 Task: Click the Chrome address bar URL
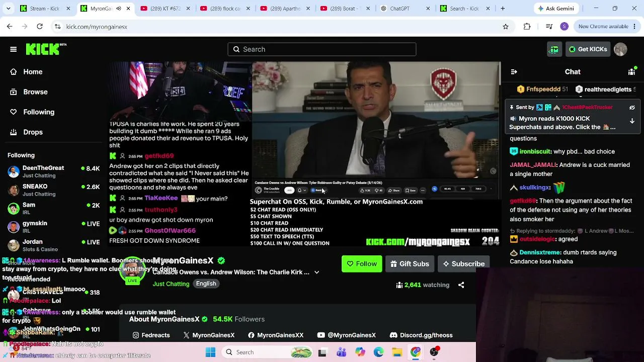(97, 27)
